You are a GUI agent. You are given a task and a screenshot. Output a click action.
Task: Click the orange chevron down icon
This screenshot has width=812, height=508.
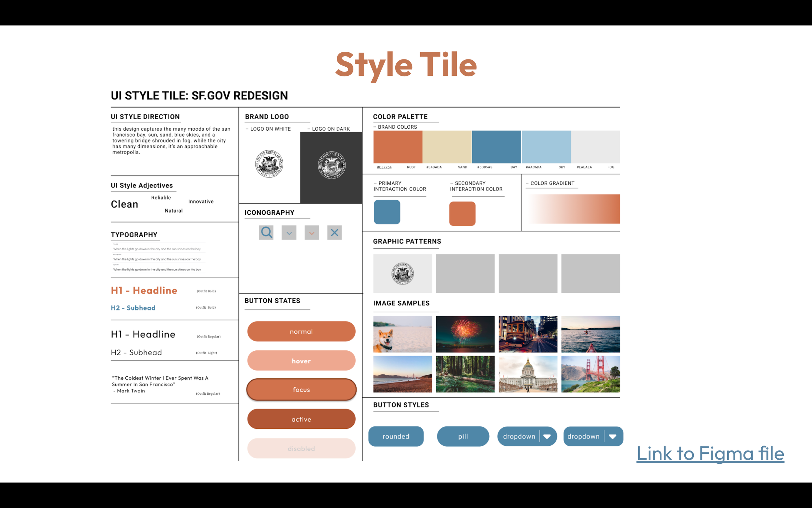pos(311,232)
